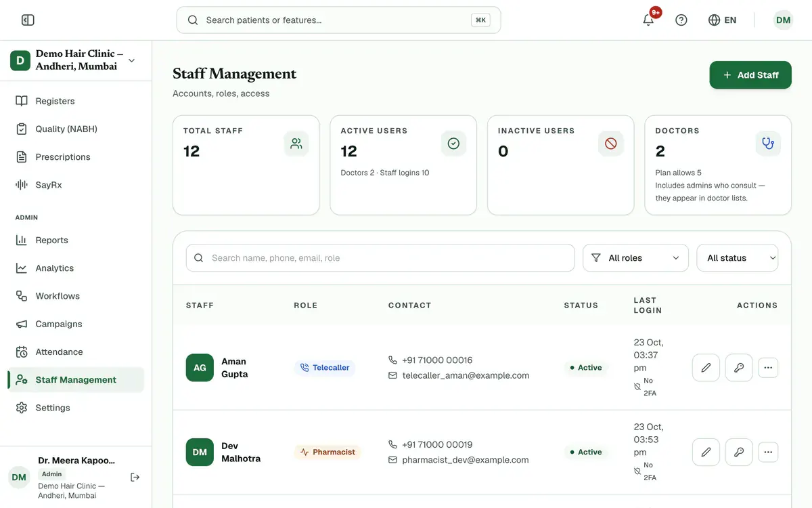Click envelope icon beside telecaller_aman@example.com

[x=392, y=375]
